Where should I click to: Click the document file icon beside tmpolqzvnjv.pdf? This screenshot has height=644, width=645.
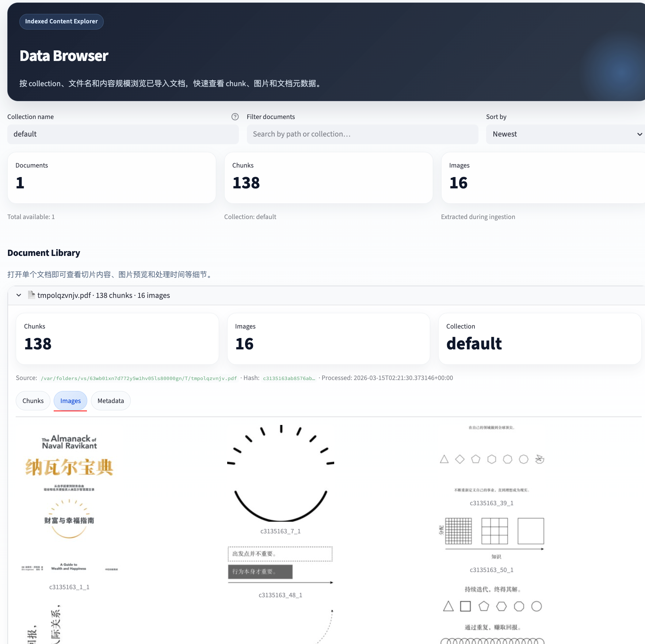pos(31,295)
